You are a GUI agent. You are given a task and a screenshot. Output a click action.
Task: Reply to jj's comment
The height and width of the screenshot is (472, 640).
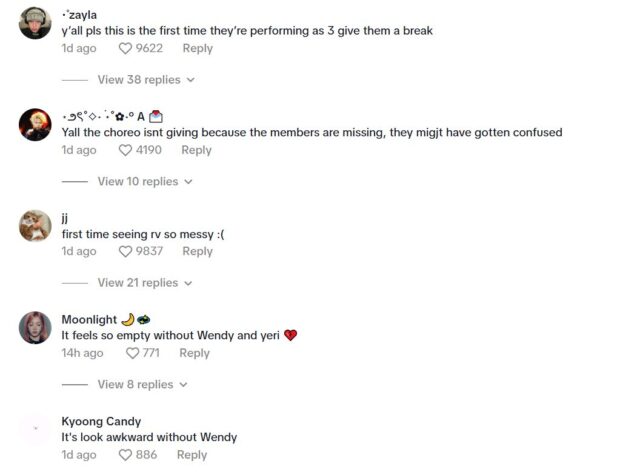point(197,251)
